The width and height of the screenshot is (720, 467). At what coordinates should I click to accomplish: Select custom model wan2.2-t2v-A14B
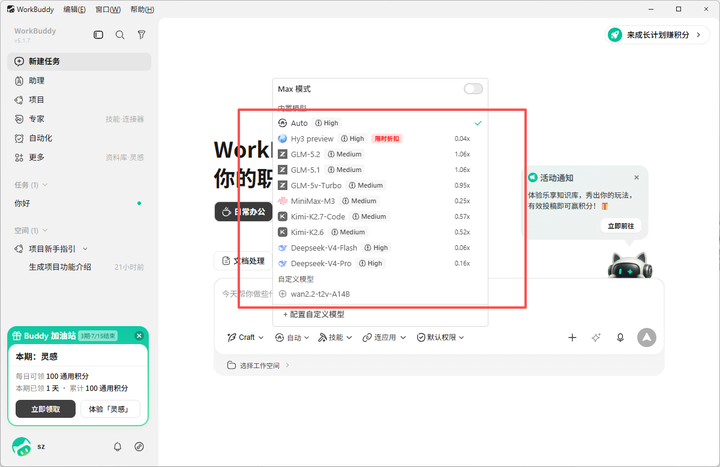(x=380, y=294)
